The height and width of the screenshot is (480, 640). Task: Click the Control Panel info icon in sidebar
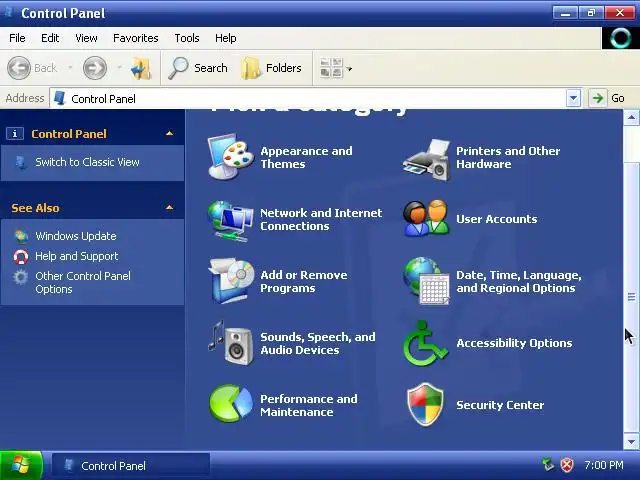click(15, 133)
